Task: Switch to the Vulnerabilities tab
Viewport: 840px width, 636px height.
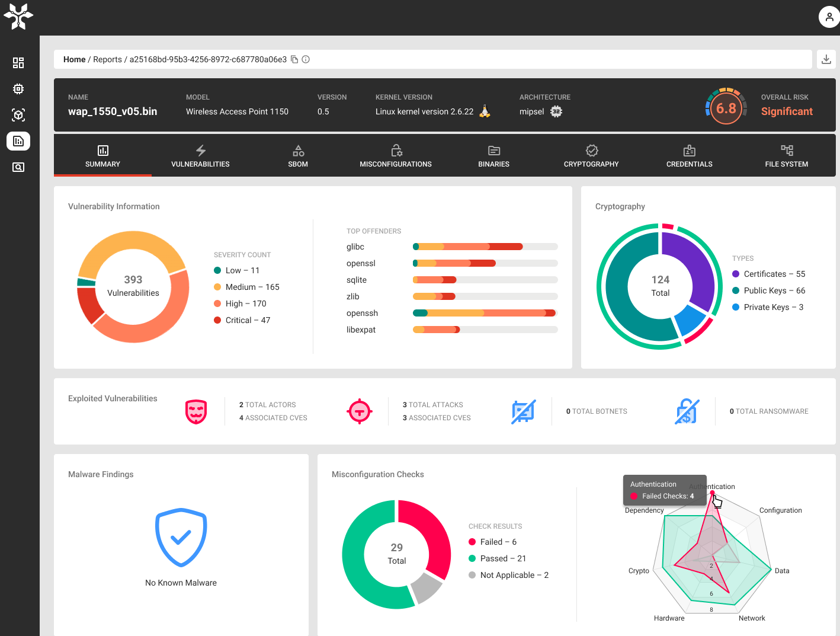Action: (x=200, y=155)
